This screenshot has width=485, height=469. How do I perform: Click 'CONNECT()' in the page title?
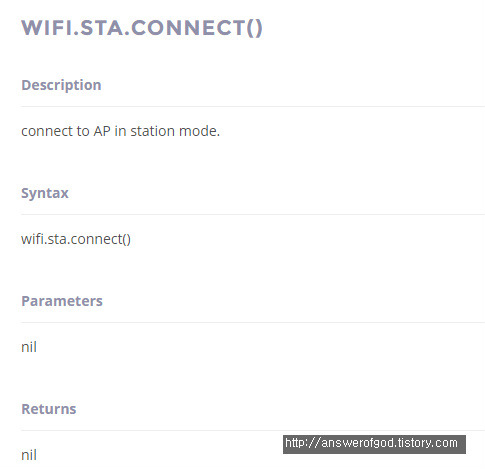click(x=197, y=28)
